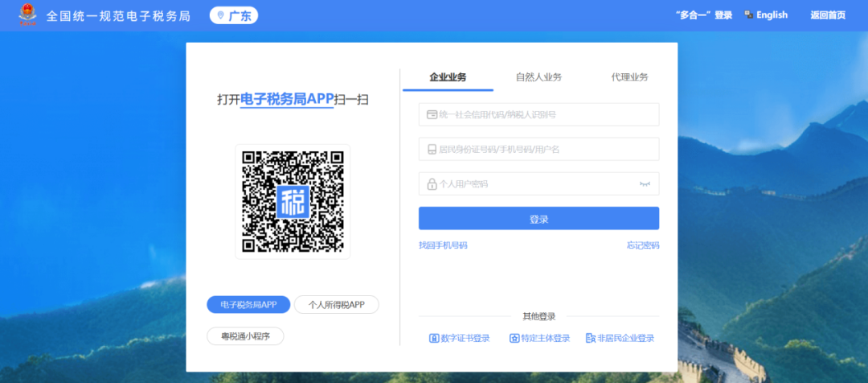Select the 粤税通小程序 option
The width and height of the screenshot is (868, 383).
click(245, 336)
